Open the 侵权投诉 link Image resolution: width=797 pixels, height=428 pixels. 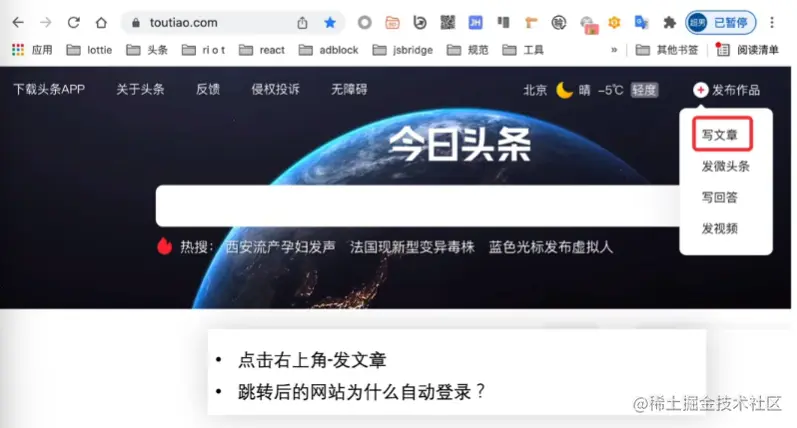(275, 89)
